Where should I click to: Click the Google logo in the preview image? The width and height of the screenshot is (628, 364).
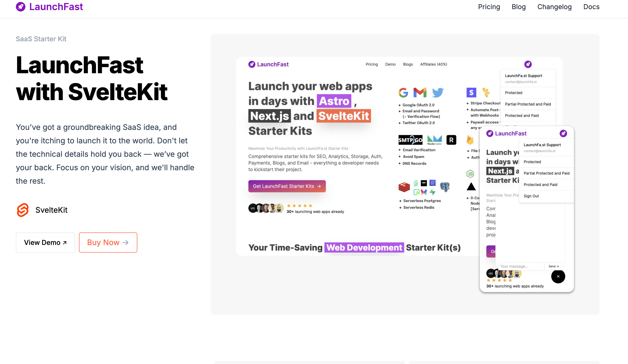pos(403,93)
